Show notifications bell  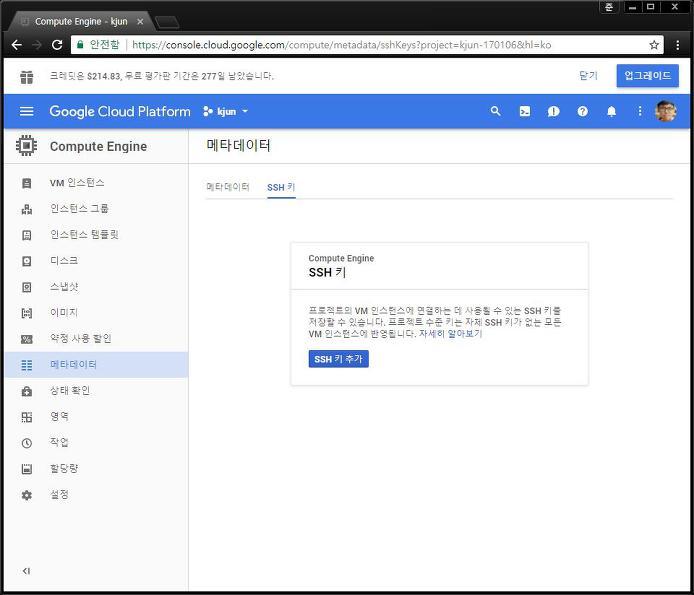point(611,112)
